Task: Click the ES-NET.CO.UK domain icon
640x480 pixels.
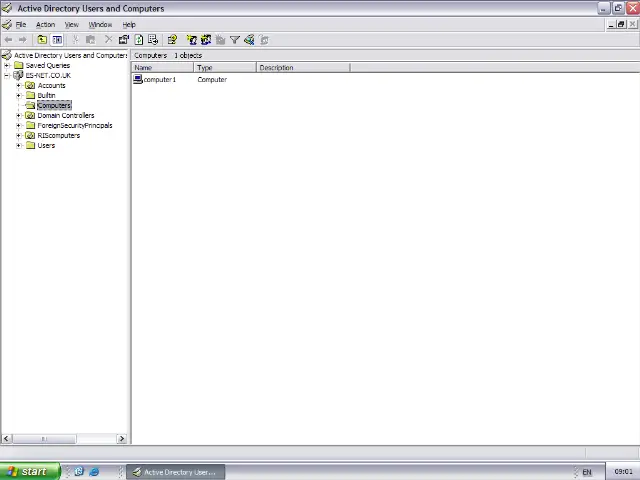Action: click(18, 75)
